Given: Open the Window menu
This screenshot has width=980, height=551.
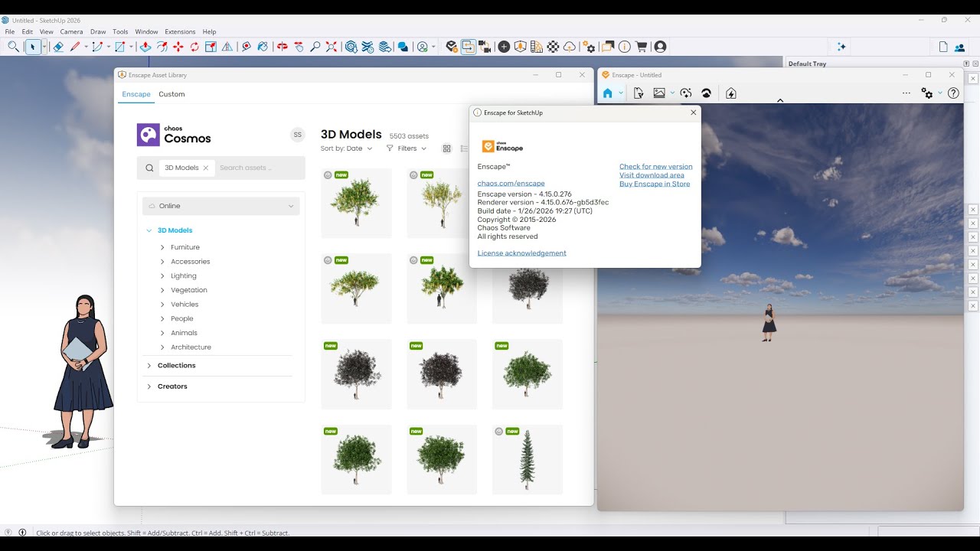Looking at the screenshot, I should 146,32.
